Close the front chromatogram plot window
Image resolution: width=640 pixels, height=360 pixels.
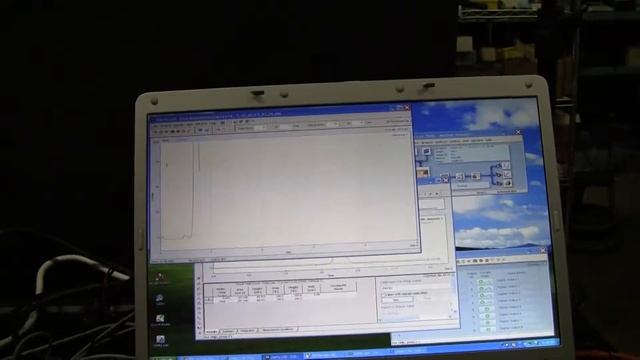pos(407,108)
